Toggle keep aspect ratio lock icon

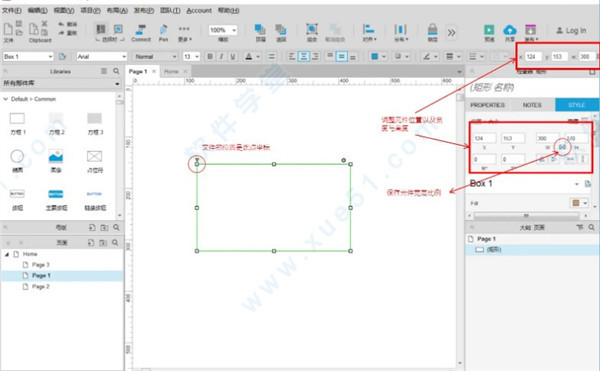pos(562,147)
